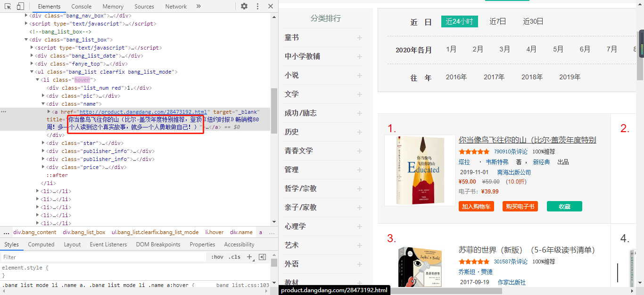Choose the 2018年 past year ranking
This screenshot has height=295, width=644.
[532, 77]
